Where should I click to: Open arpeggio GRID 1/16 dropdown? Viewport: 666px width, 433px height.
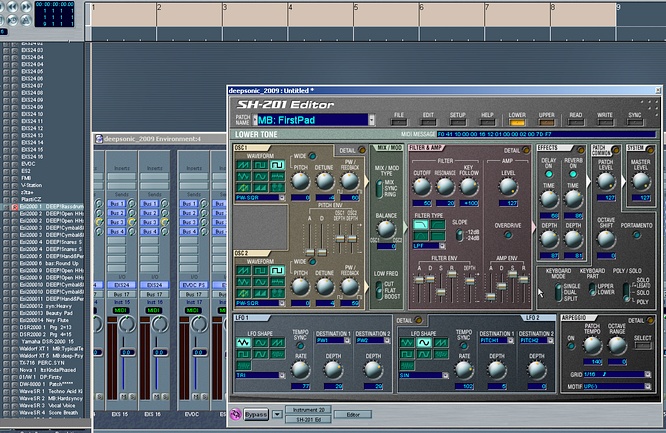coord(648,374)
